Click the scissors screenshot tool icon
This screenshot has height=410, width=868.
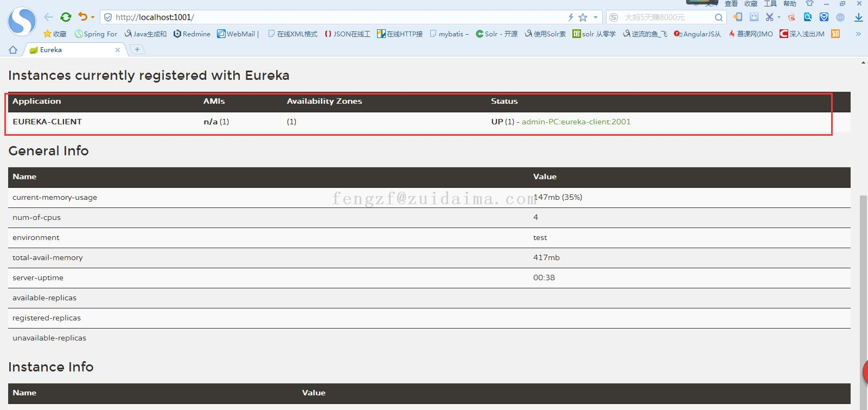(769, 17)
